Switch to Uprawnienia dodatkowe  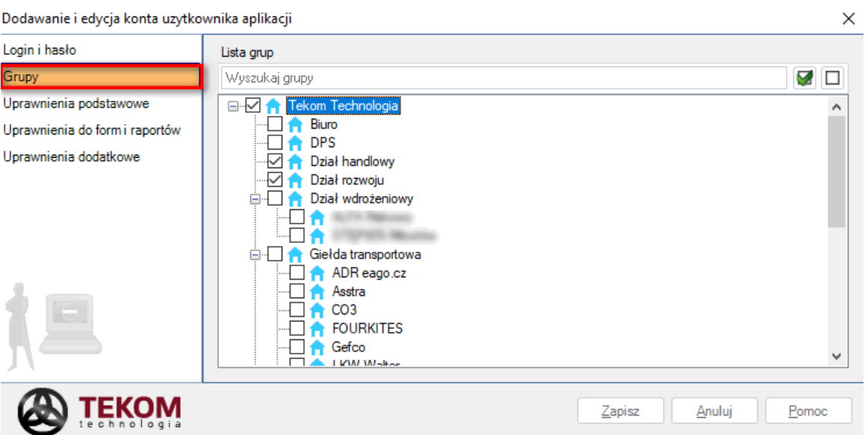[101, 157]
